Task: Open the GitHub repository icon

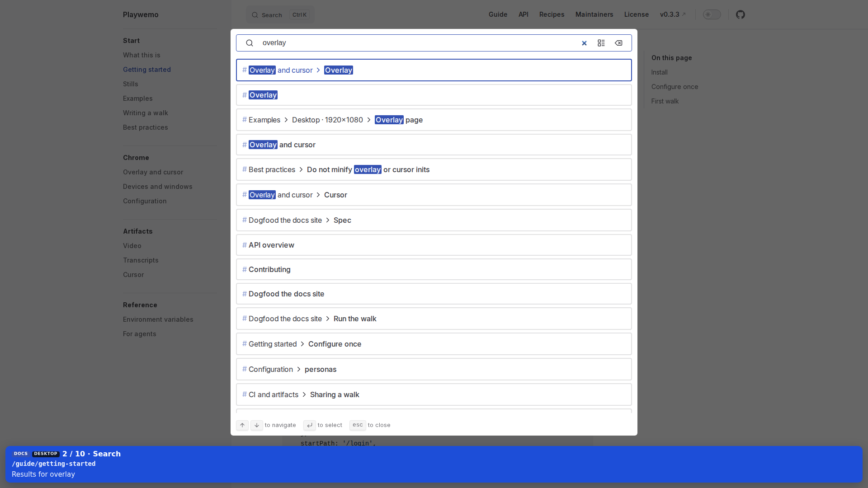Action: pos(741,14)
